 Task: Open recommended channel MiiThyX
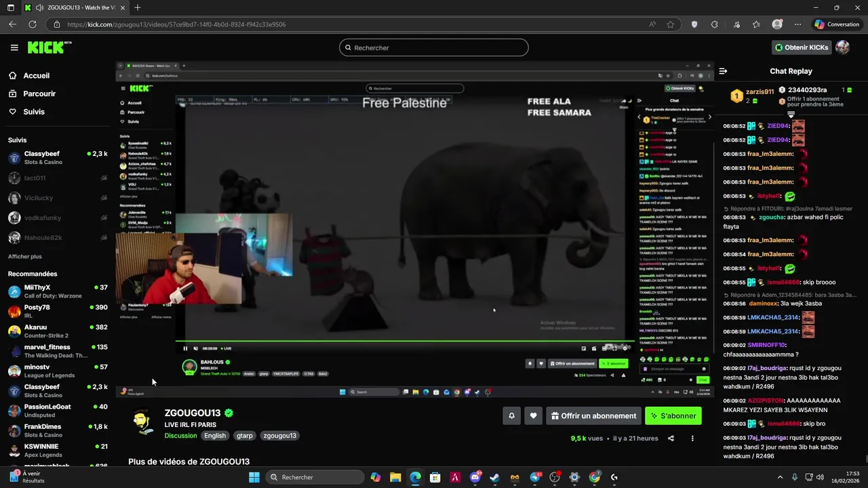tap(58, 291)
